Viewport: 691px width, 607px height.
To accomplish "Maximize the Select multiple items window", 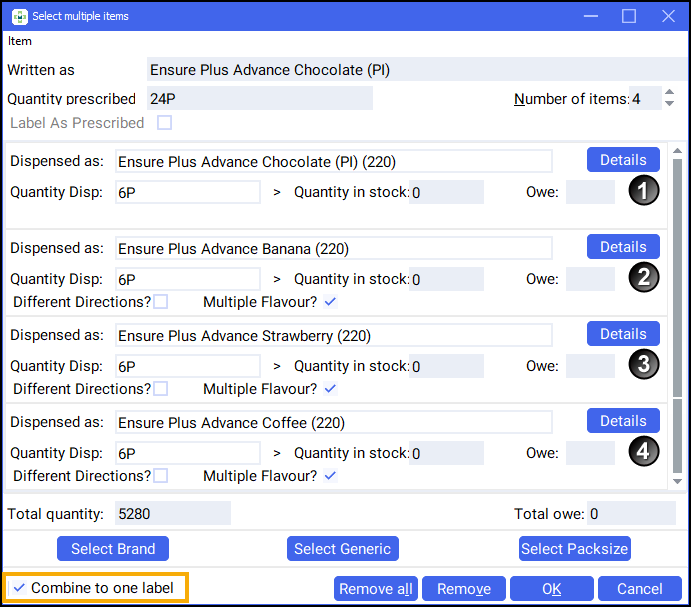I will 629,16.
